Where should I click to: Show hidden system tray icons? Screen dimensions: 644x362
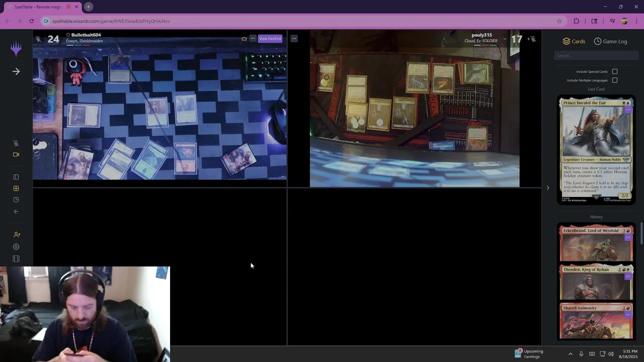click(x=570, y=354)
